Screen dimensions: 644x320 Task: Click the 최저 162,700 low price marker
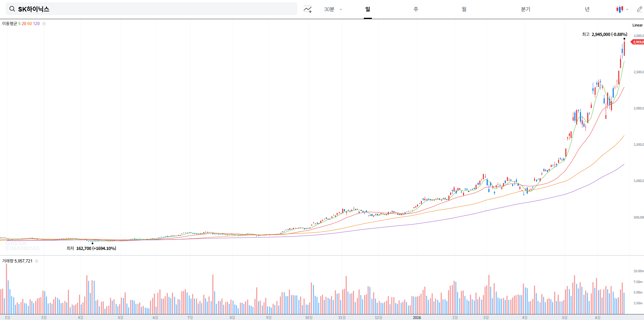click(x=91, y=249)
